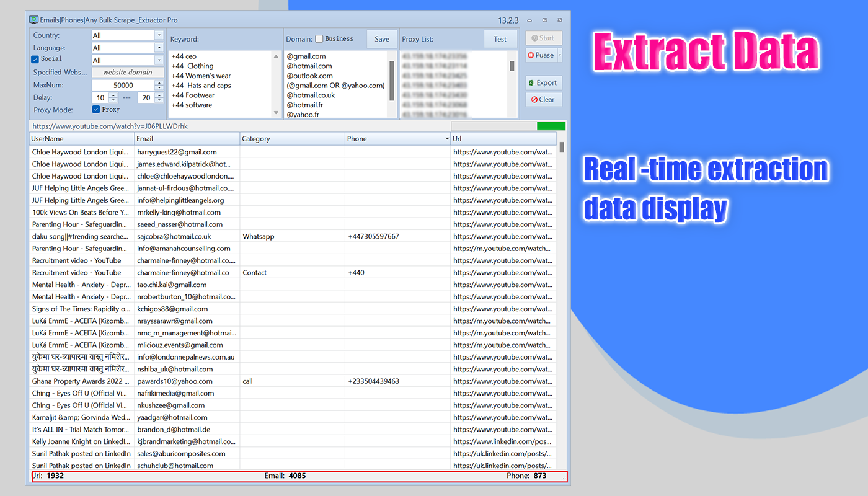The height and width of the screenshot is (496, 868).
Task: Decrease the Delay 20 value with down arrow
Action: 159,100
